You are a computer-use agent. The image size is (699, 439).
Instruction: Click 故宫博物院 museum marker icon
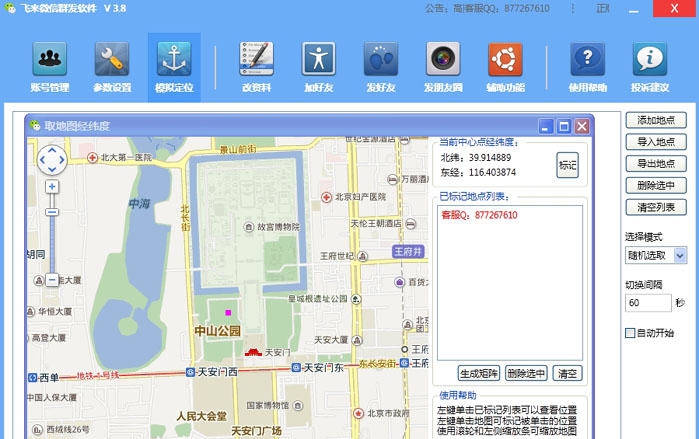coord(249,227)
